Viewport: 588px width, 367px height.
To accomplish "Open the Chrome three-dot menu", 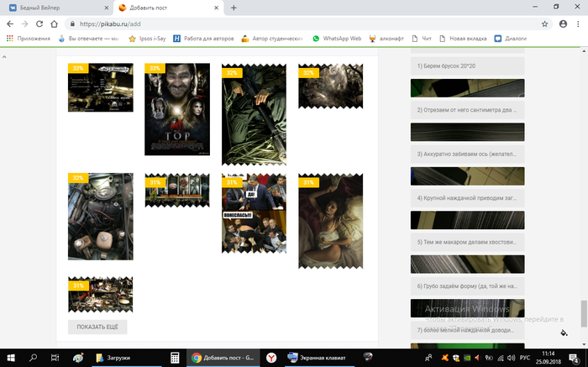I will tap(578, 24).
